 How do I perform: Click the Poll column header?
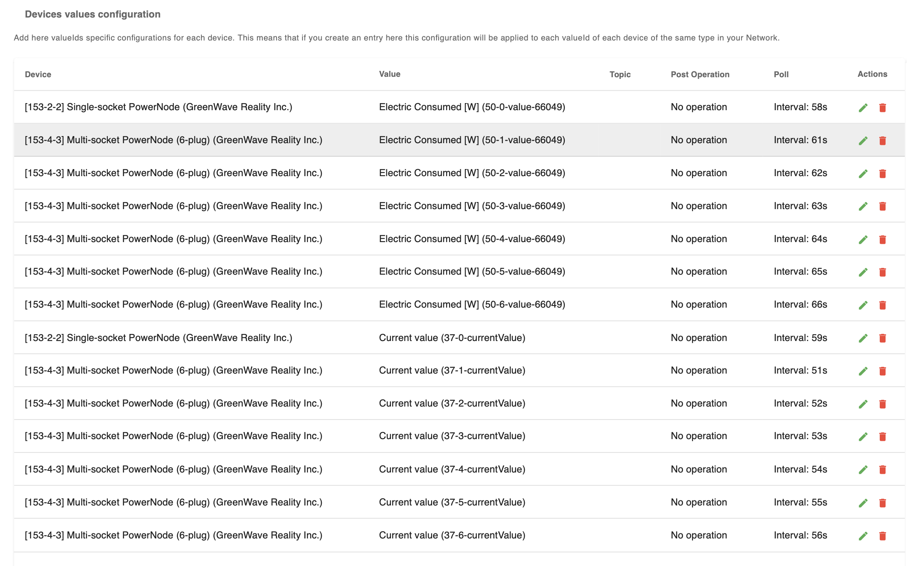tap(781, 74)
